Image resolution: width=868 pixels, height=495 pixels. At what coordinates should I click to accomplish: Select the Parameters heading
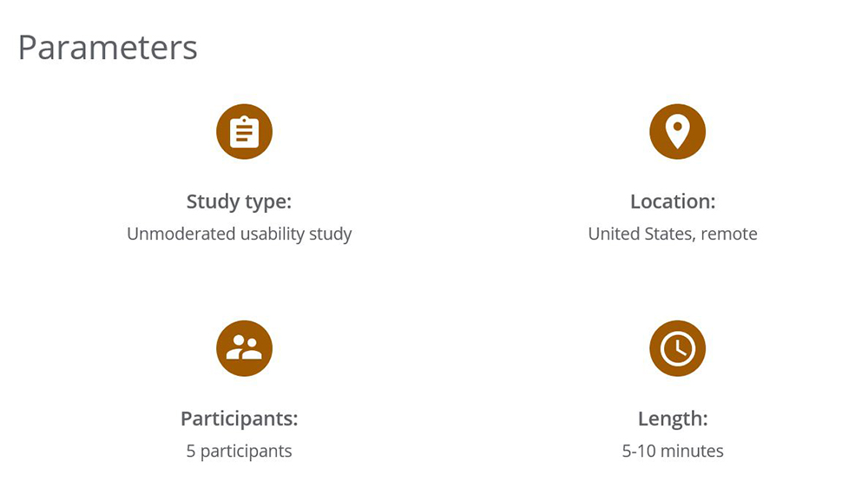coord(108,48)
